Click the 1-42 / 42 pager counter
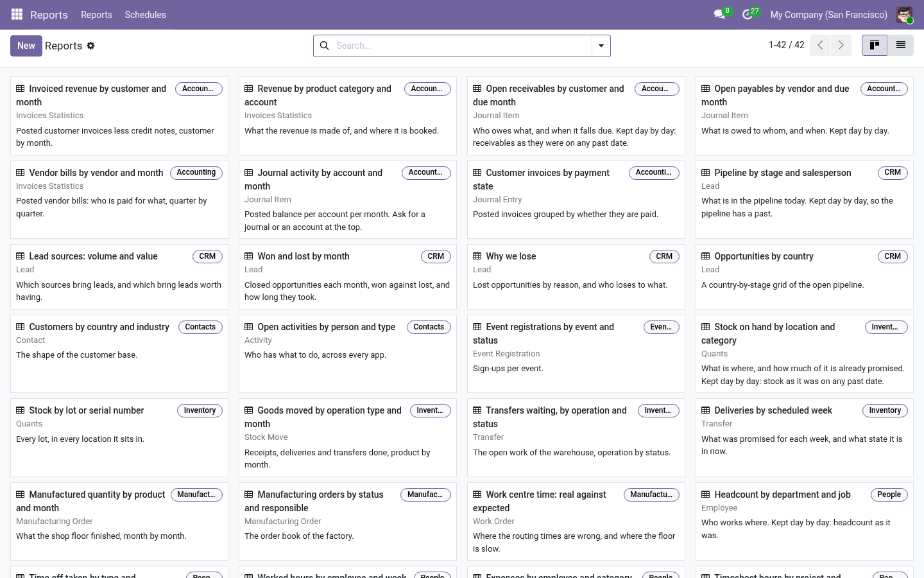This screenshot has height=578, width=924. coord(787,45)
